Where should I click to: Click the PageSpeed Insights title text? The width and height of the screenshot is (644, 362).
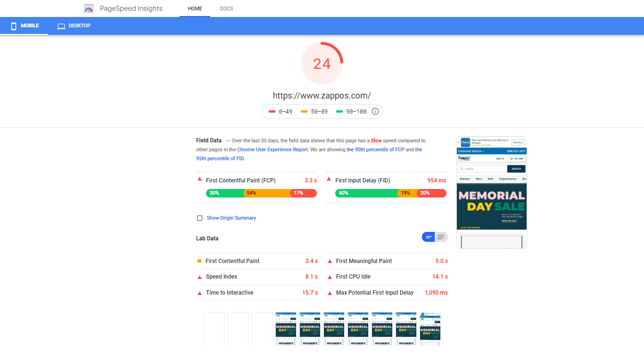[131, 8]
